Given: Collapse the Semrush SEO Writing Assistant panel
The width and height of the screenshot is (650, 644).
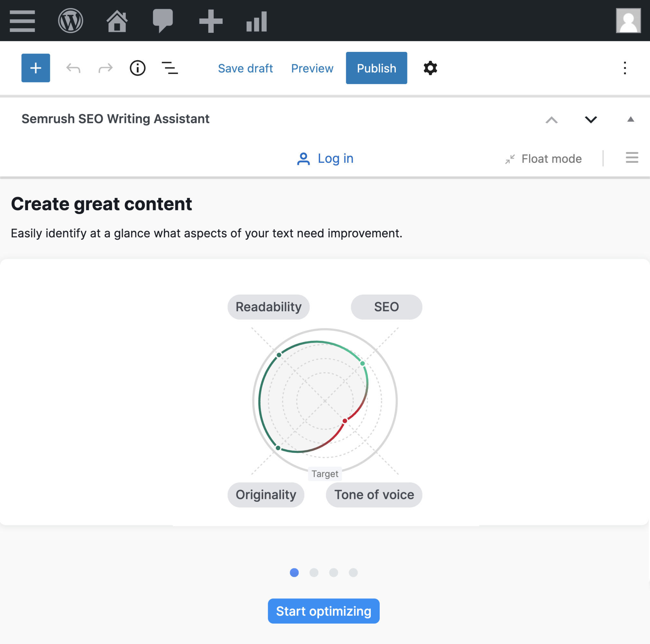Looking at the screenshot, I should [631, 119].
